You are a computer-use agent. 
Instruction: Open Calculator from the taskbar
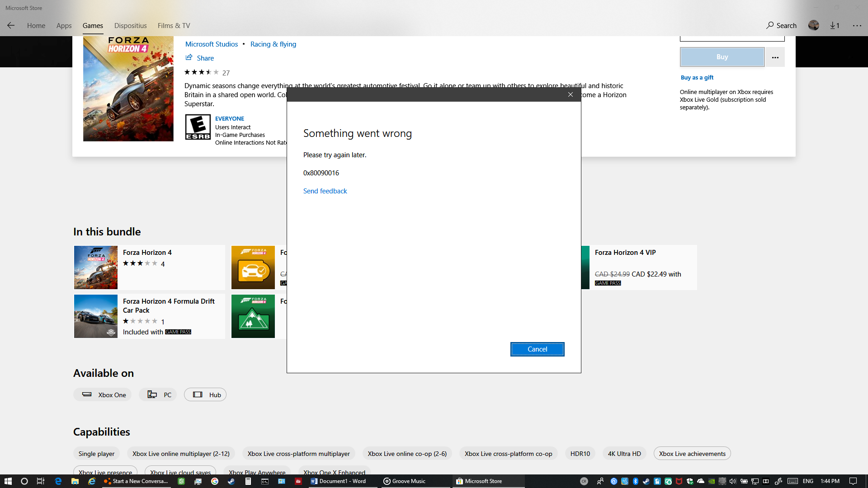(248, 481)
